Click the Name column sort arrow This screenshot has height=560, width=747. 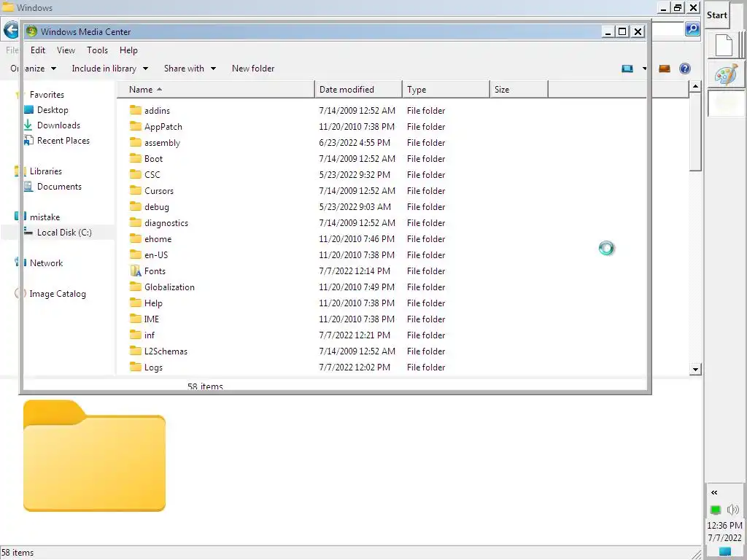point(159,89)
